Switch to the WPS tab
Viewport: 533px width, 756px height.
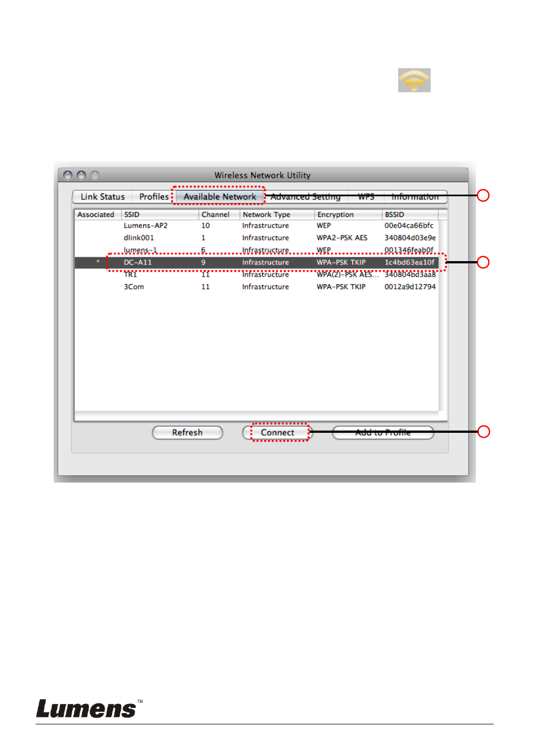tap(366, 197)
